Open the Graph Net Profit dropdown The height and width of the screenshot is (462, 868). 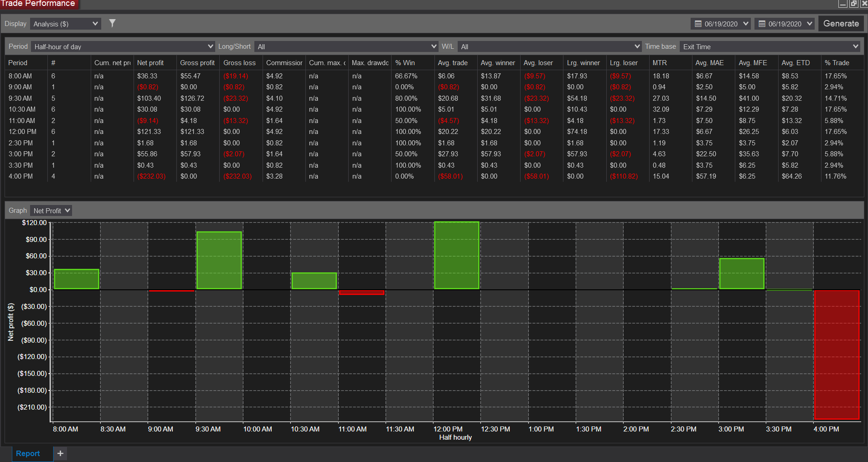[x=51, y=210]
